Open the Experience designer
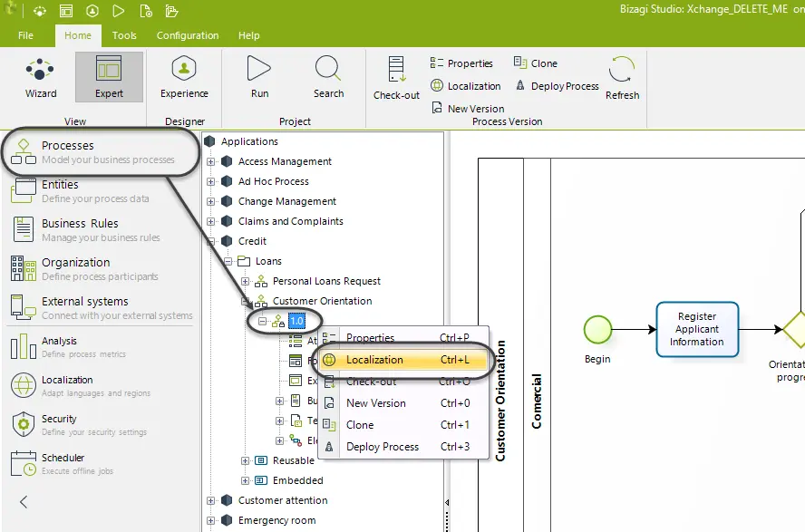This screenshot has height=532, width=805. click(x=184, y=77)
